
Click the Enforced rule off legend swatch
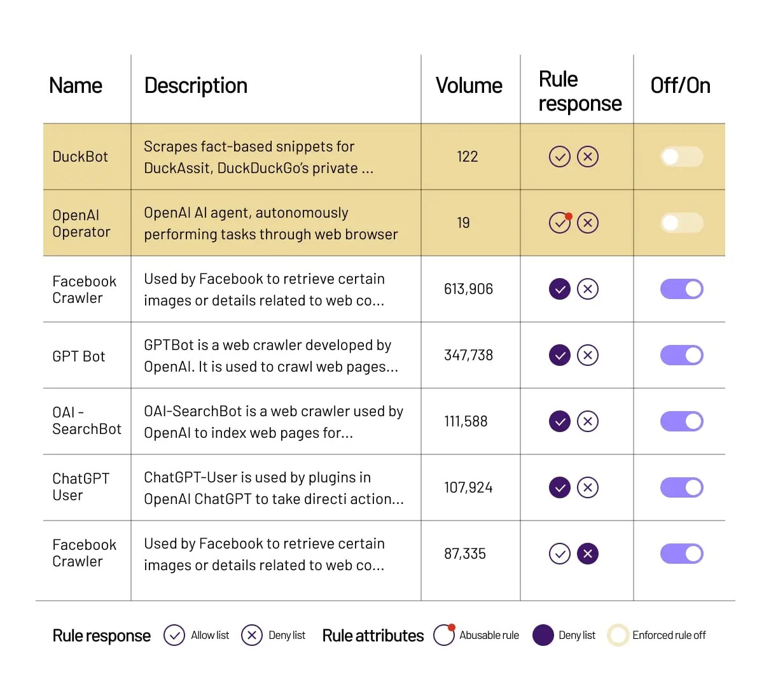[618, 635]
